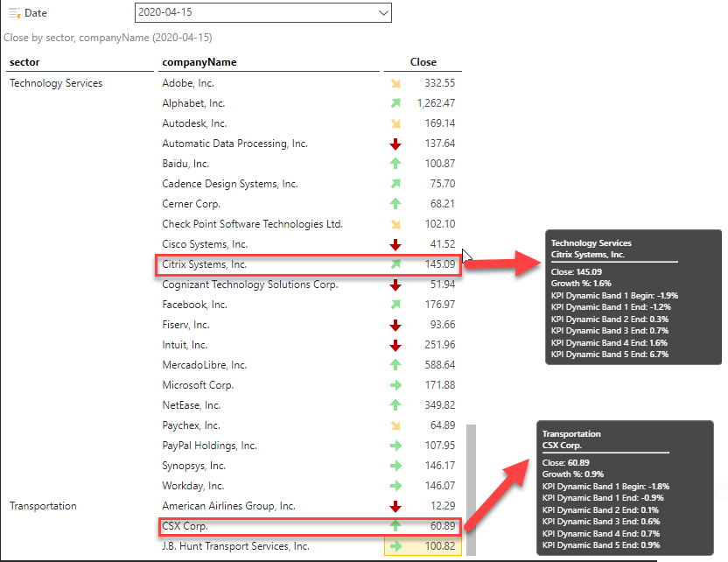Click the Close value 332.55
The width and height of the screenshot is (728, 562).
click(x=439, y=83)
